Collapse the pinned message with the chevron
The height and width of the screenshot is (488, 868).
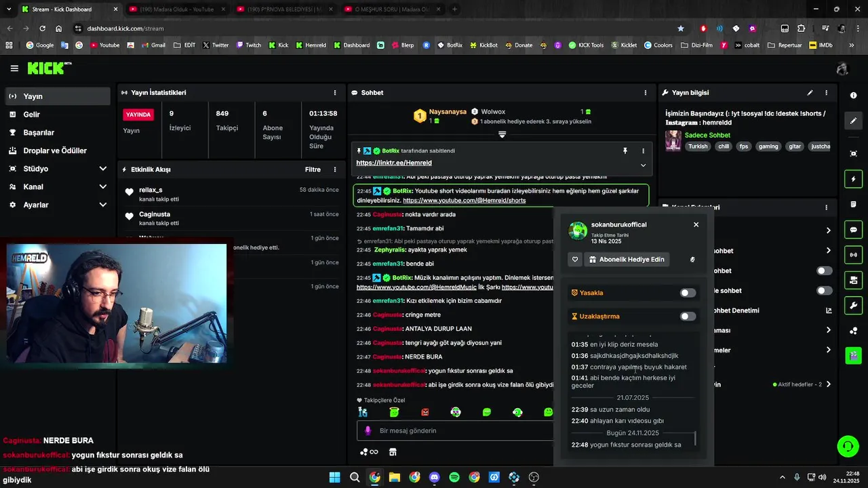[x=643, y=165]
